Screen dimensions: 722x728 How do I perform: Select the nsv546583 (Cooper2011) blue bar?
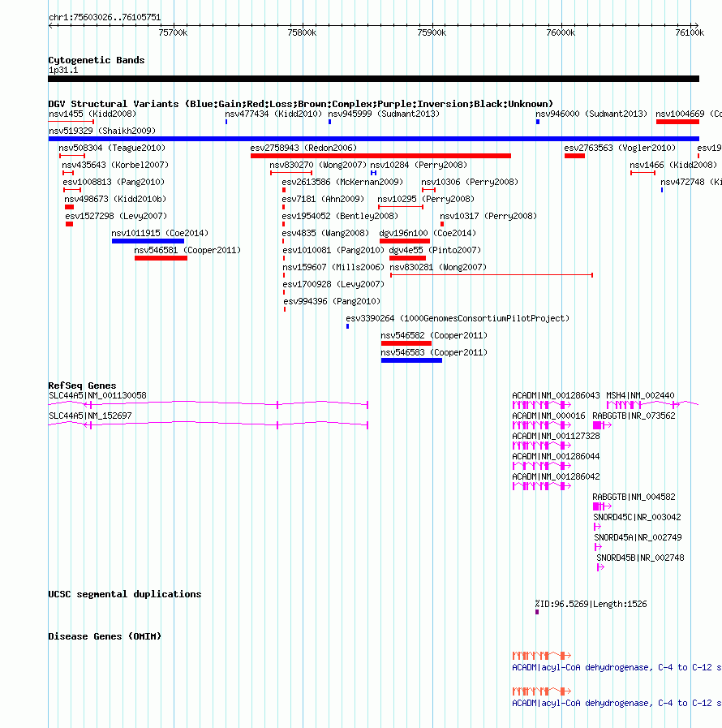(x=411, y=360)
